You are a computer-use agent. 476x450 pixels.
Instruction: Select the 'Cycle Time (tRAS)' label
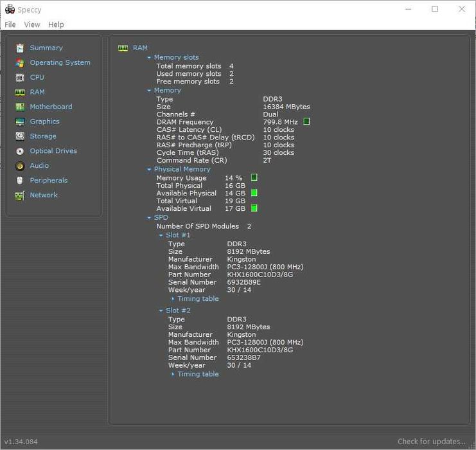(x=188, y=153)
